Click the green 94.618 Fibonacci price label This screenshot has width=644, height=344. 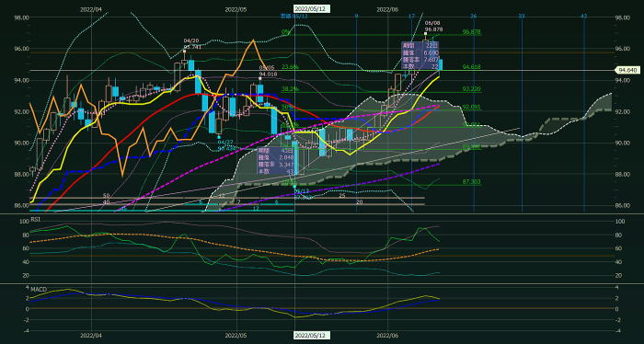(x=471, y=66)
